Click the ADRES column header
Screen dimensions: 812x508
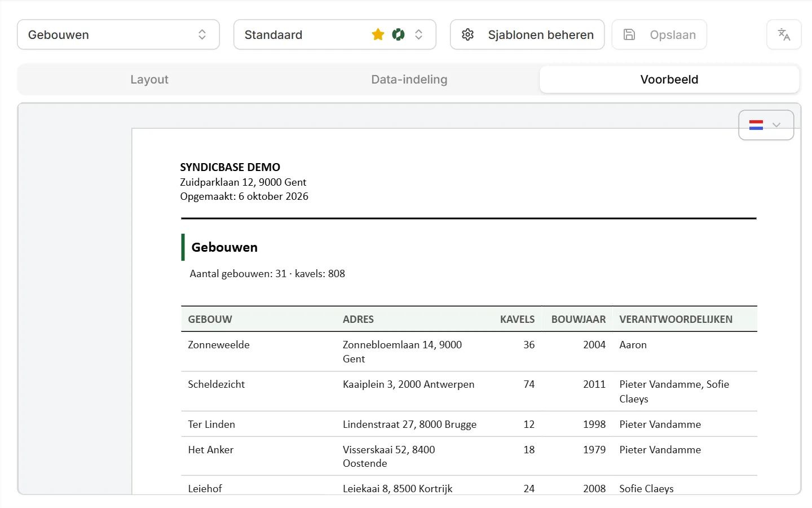click(358, 319)
